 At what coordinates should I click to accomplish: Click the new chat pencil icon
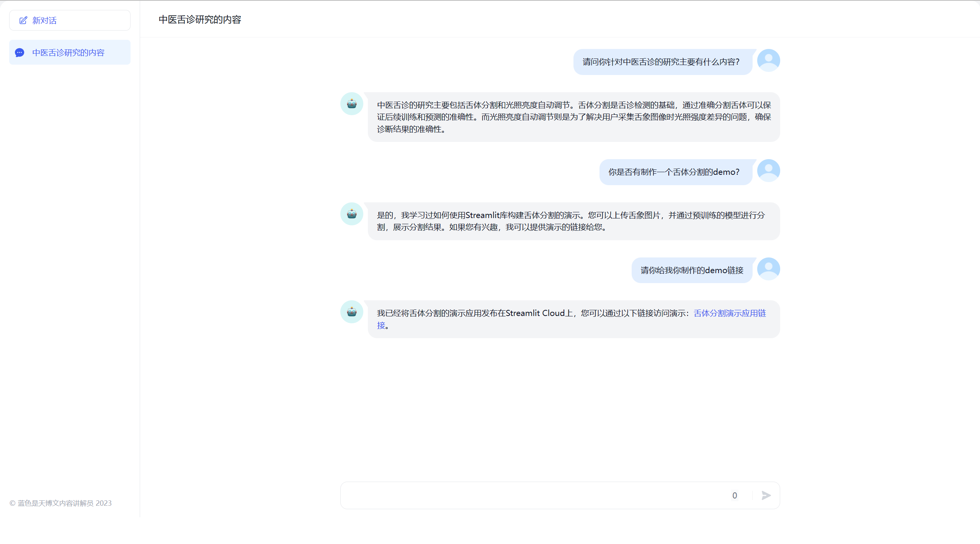point(23,20)
